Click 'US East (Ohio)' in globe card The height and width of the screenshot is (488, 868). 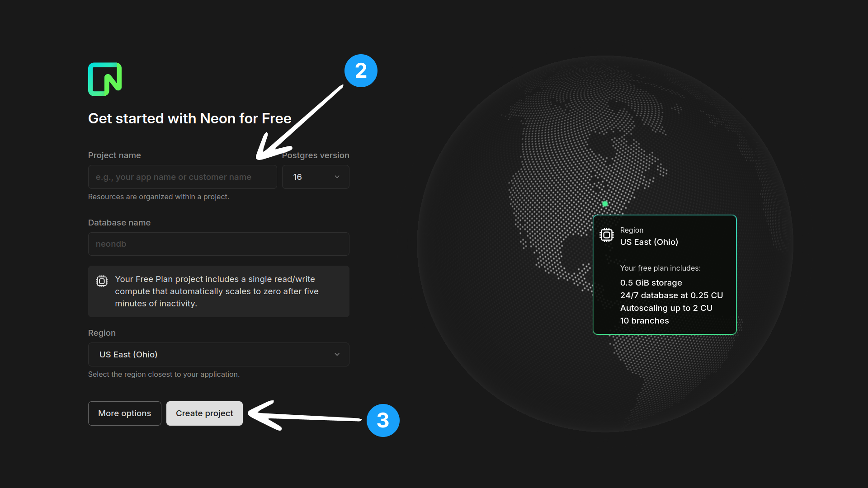(649, 242)
